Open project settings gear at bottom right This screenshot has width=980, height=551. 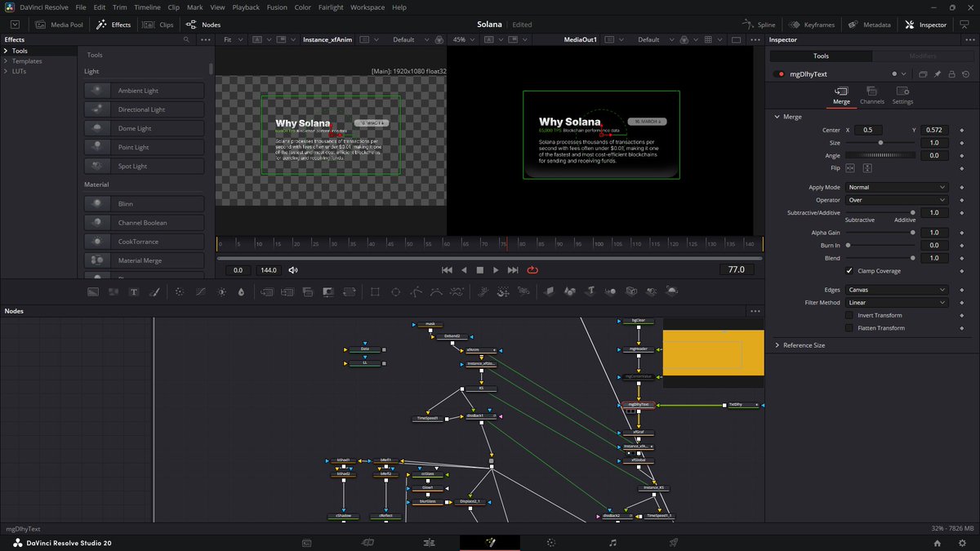click(964, 543)
